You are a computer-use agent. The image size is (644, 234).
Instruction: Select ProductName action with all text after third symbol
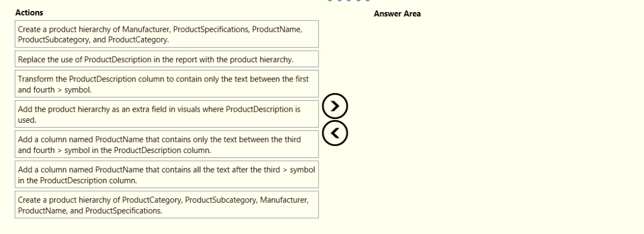(x=166, y=175)
